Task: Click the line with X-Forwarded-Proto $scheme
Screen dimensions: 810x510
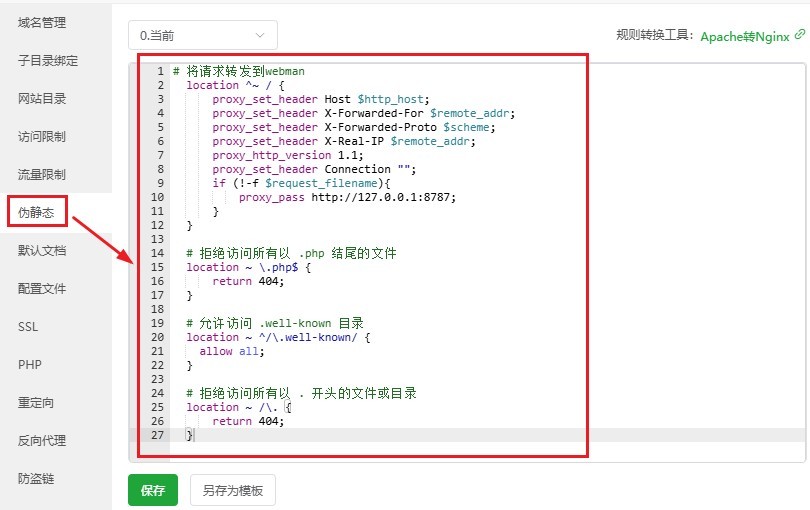Action: pyautogui.click(x=354, y=127)
